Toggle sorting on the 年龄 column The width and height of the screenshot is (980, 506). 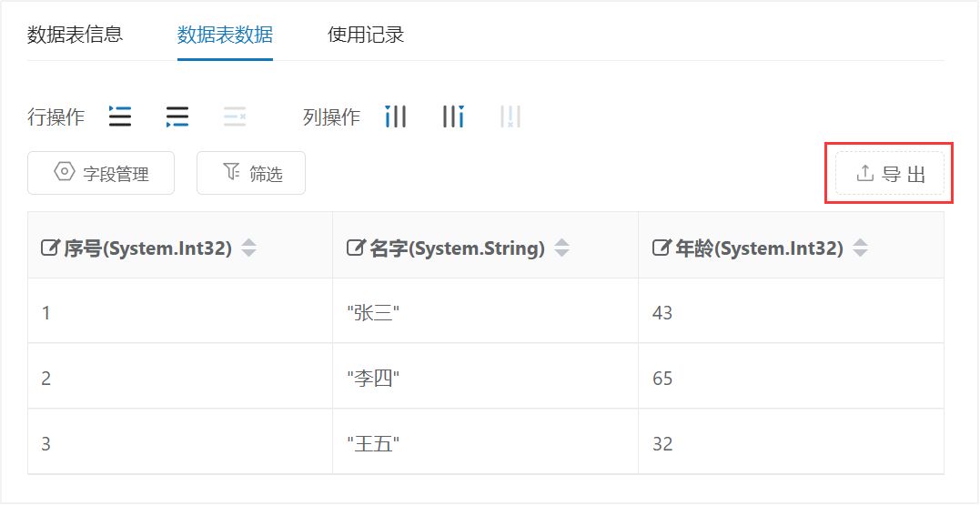[860, 248]
